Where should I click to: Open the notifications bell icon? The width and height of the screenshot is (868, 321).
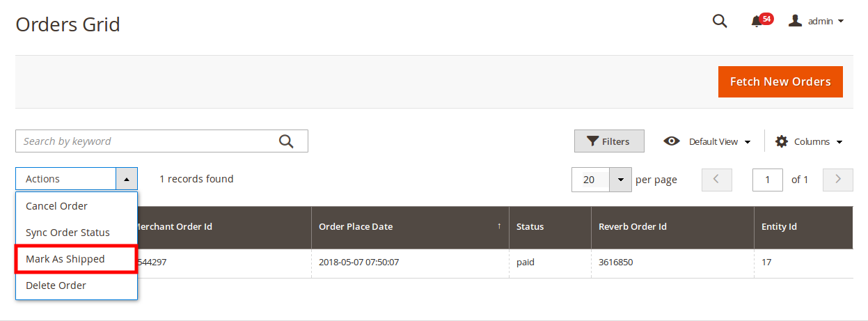point(757,22)
